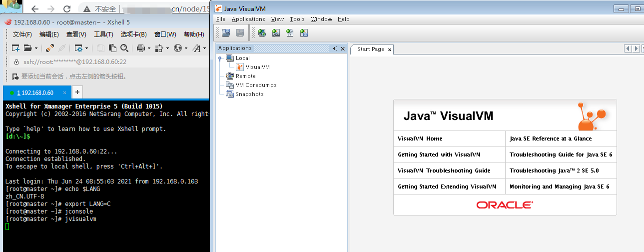Click the new session icon in Xshell
Screen dimensions: 644x252
15,48
